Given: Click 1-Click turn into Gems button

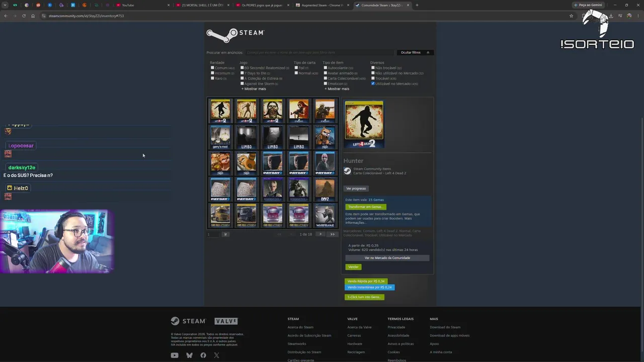Looking at the screenshot, I should point(364,297).
